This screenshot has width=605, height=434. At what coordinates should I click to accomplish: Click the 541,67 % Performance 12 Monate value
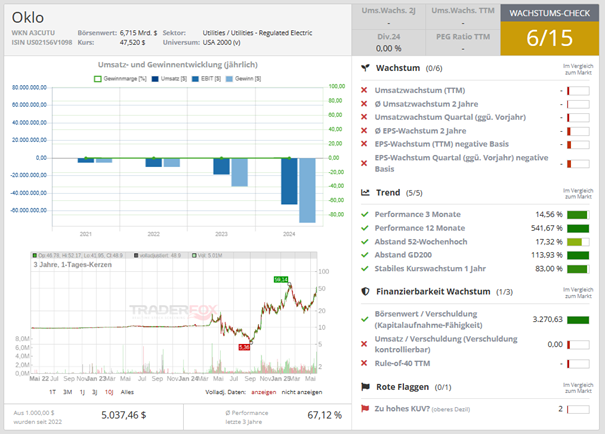click(x=547, y=228)
